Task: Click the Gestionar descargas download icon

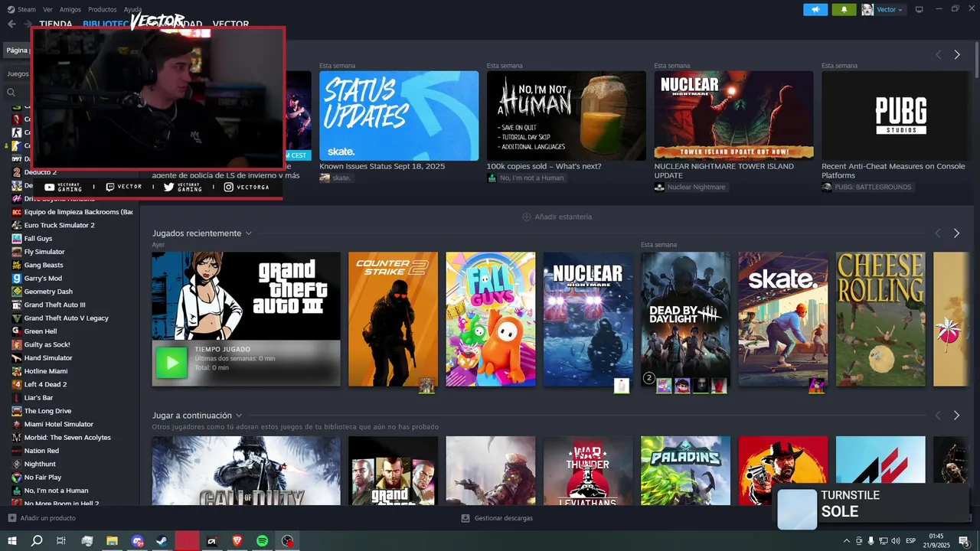Action: [x=465, y=518]
